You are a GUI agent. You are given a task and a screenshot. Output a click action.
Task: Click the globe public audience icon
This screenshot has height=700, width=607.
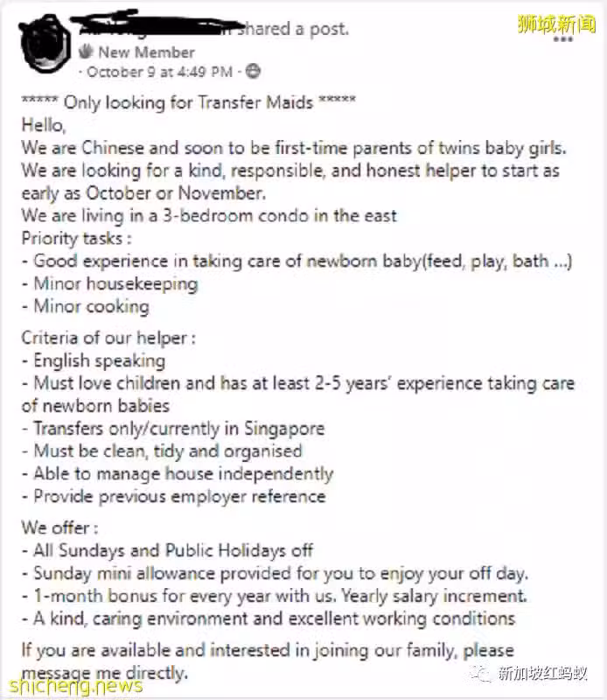click(x=253, y=72)
